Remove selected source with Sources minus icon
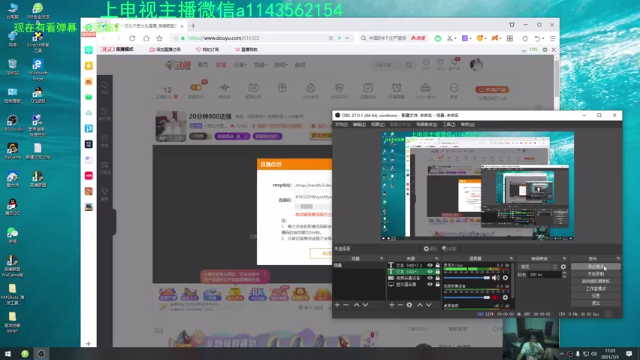The width and height of the screenshot is (640, 360). pos(400,305)
